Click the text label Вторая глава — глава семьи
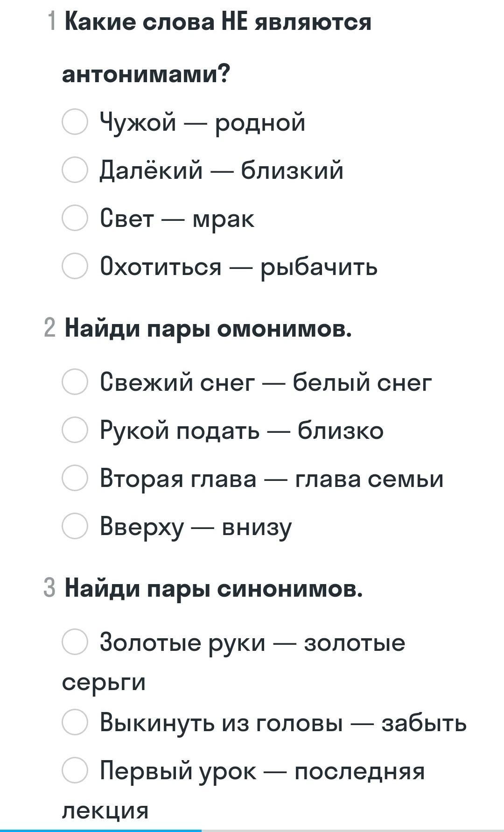Viewport: 504px width, 832px height. click(271, 479)
